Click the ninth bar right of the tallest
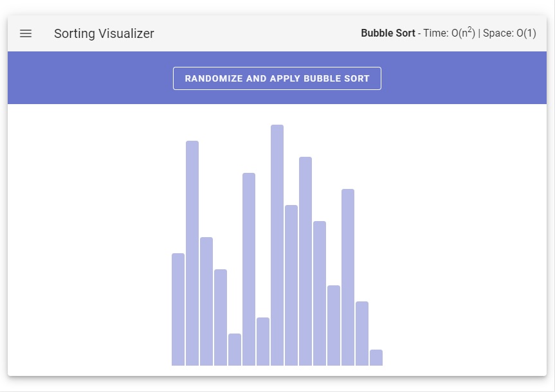This screenshot has width=555, height=392. click(291, 285)
